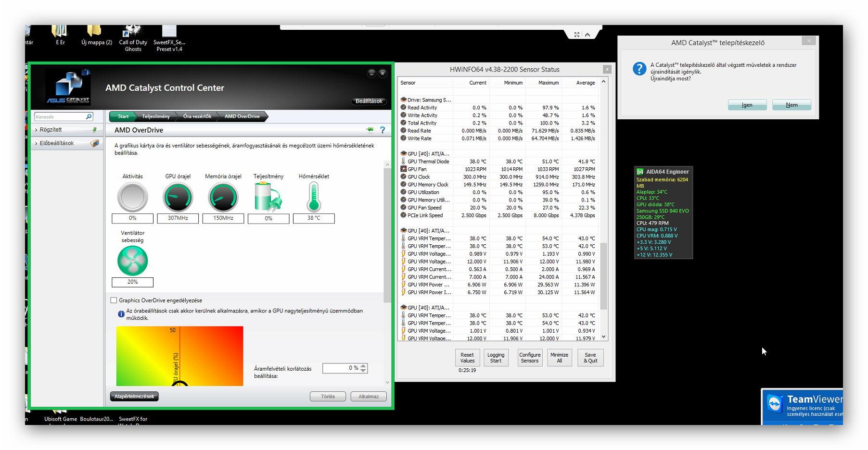Click the search magnifier icon in Catalyst
The height and width of the screenshot is (450, 868).
[89, 117]
